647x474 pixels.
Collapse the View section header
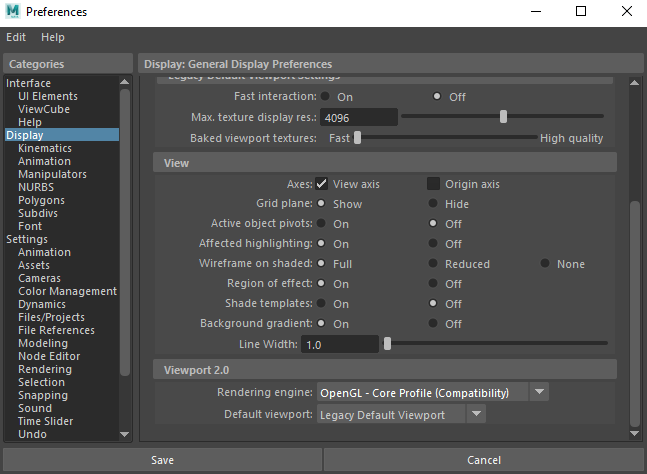pos(385,163)
